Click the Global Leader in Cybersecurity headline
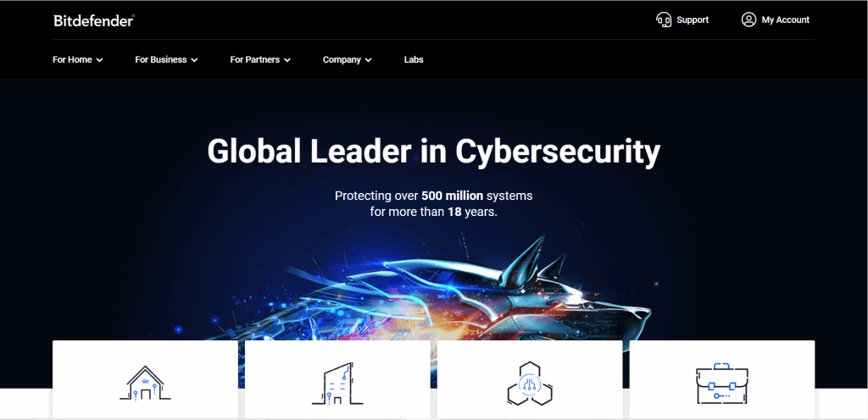 433,151
